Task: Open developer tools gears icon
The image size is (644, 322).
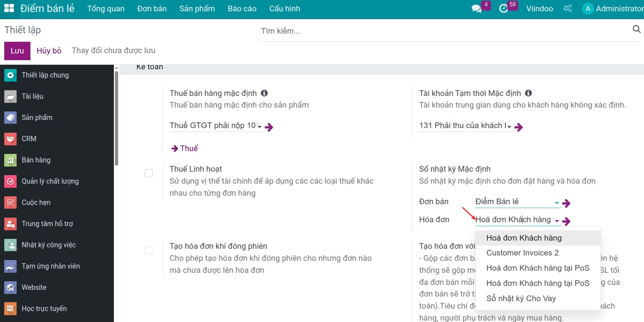Action: pyautogui.click(x=568, y=8)
